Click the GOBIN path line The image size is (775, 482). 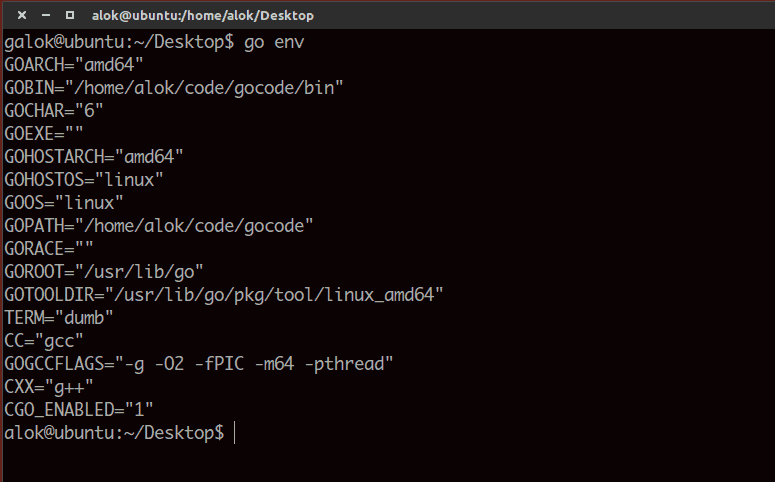[x=174, y=87]
